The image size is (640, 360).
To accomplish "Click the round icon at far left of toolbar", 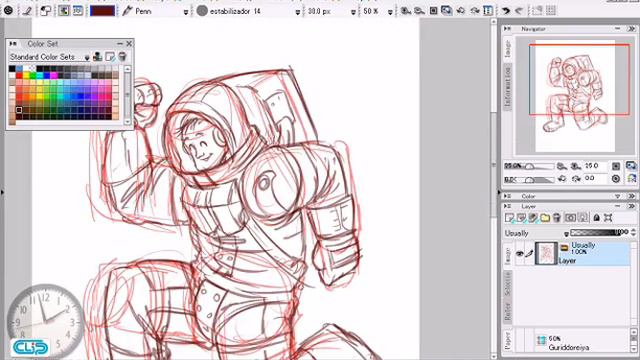I will 8,11.
